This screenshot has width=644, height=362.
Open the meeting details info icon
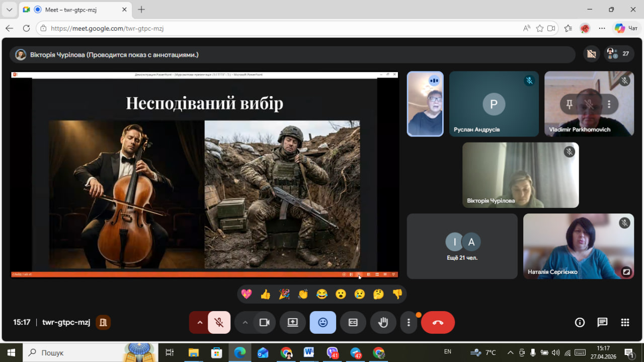point(580,323)
